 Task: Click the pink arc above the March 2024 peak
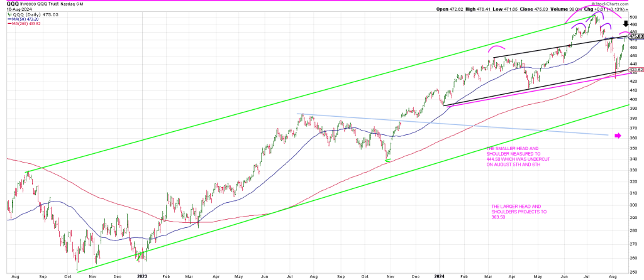tap(496, 48)
